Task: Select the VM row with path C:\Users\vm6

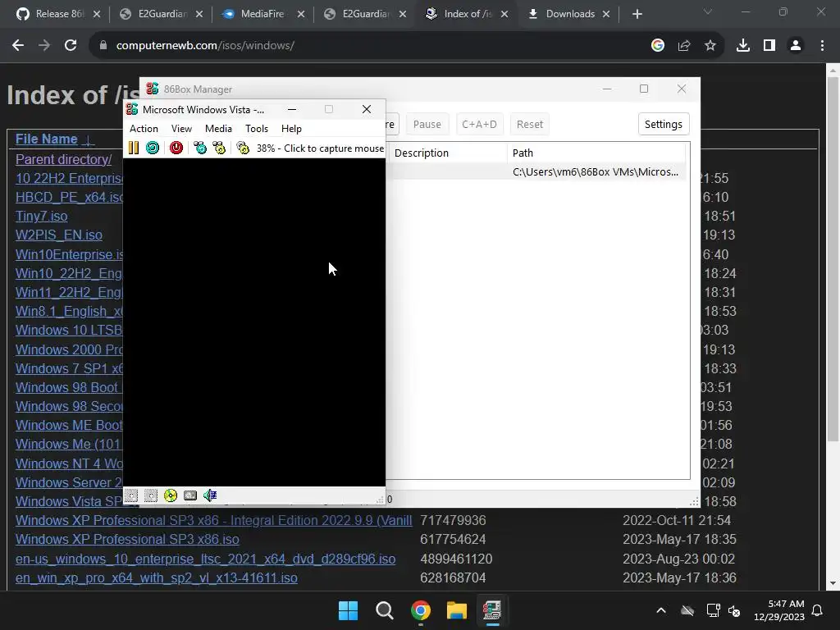Action: [x=536, y=172]
